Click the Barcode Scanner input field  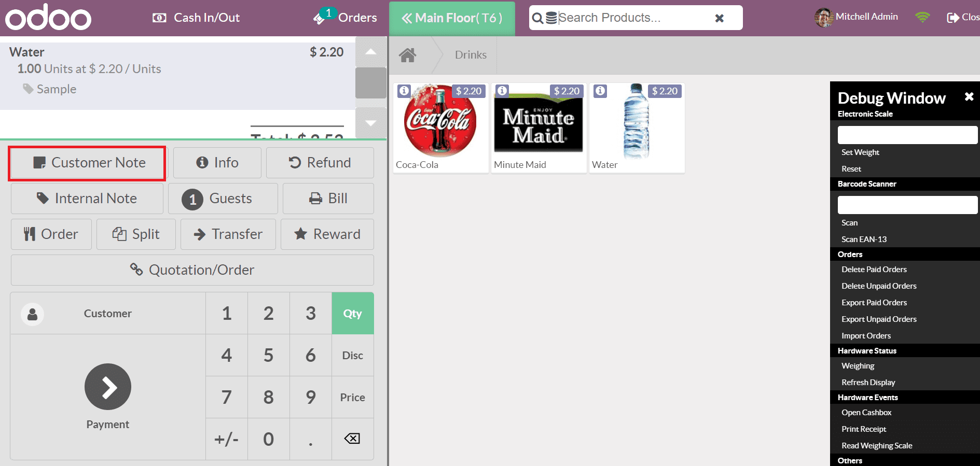907,205
